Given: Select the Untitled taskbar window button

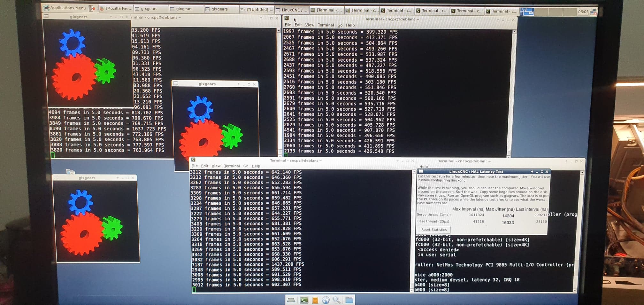Looking at the screenshot, I should pos(257,9).
